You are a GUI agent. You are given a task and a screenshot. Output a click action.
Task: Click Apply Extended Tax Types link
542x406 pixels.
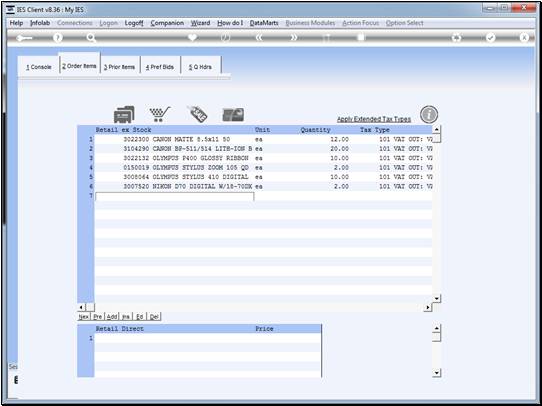coord(374,119)
